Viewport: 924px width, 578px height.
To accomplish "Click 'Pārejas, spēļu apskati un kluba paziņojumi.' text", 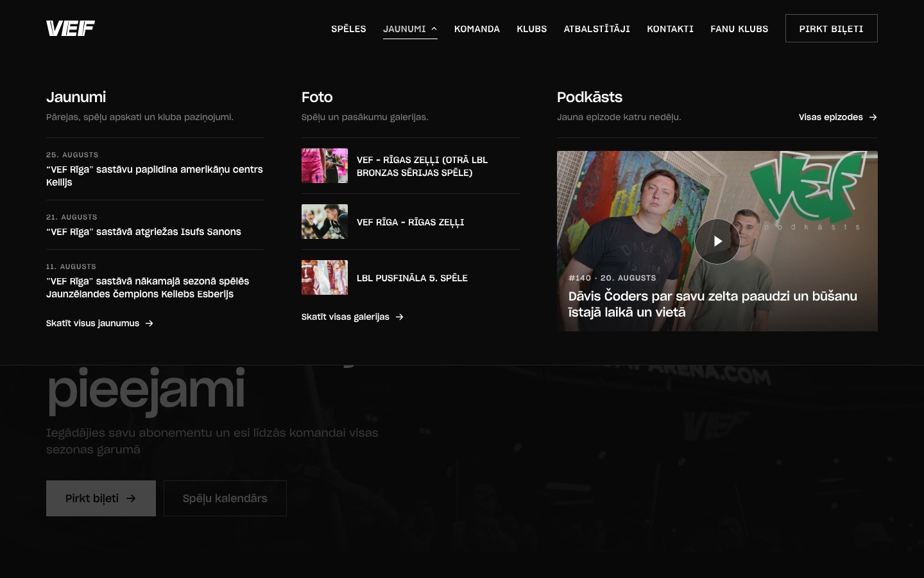I will pyautogui.click(x=140, y=117).
